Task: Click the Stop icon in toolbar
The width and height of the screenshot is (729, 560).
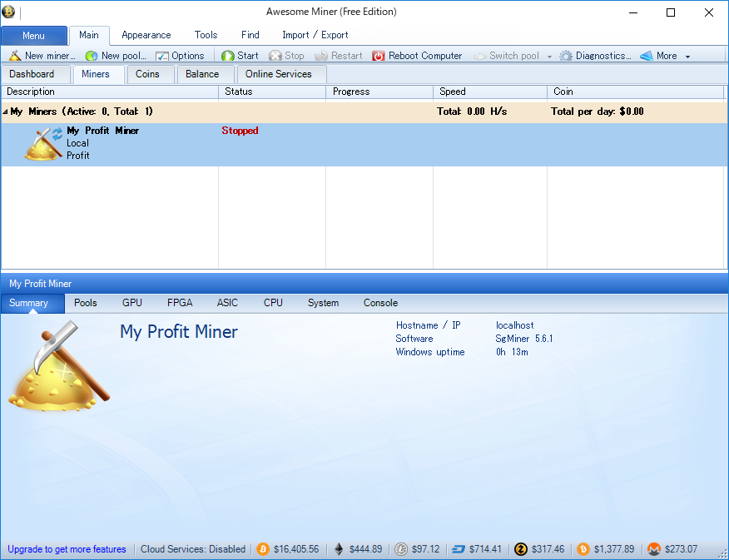Action: pos(275,56)
